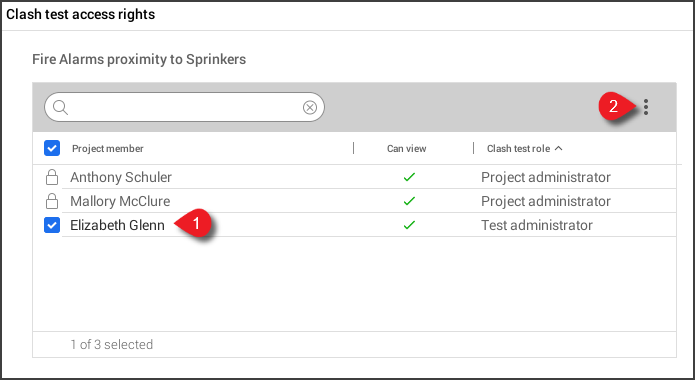Viewport: 695px width, 380px height.
Task: Click the Can view column header
Action: click(x=406, y=149)
